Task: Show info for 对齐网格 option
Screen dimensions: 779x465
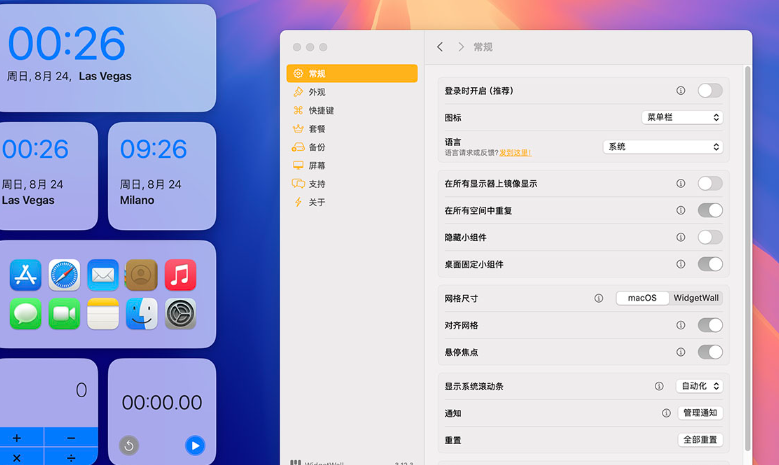Action: (x=681, y=325)
